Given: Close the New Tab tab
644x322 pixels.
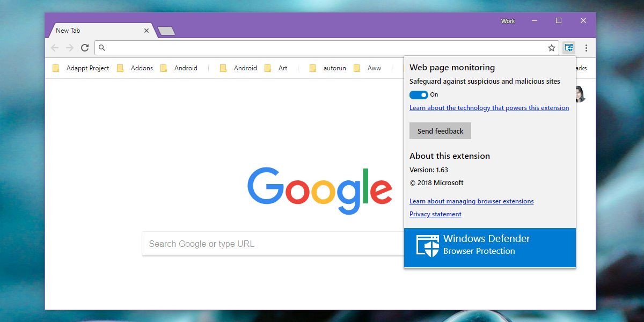Looking at the screenshot, I should point(147,31).
